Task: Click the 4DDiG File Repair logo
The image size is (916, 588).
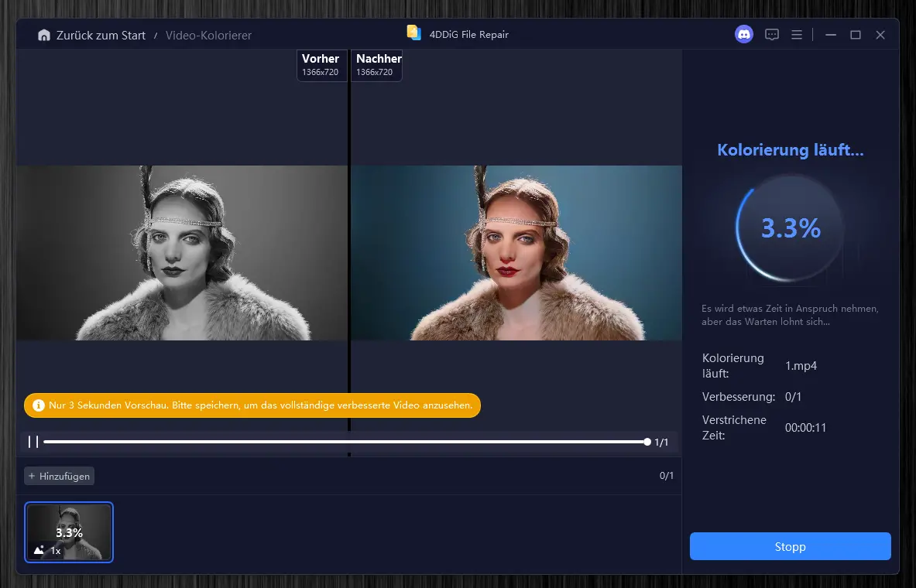Action: [414, 33]
